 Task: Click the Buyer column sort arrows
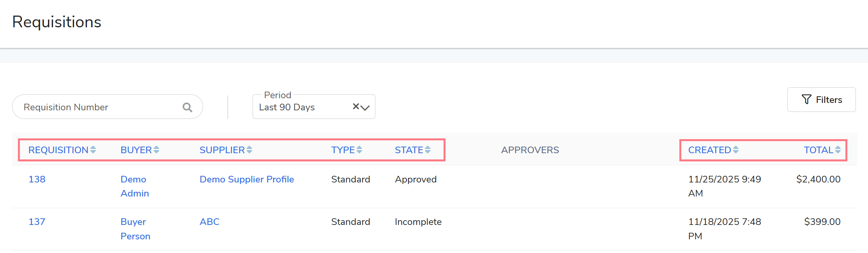point(156,150)
